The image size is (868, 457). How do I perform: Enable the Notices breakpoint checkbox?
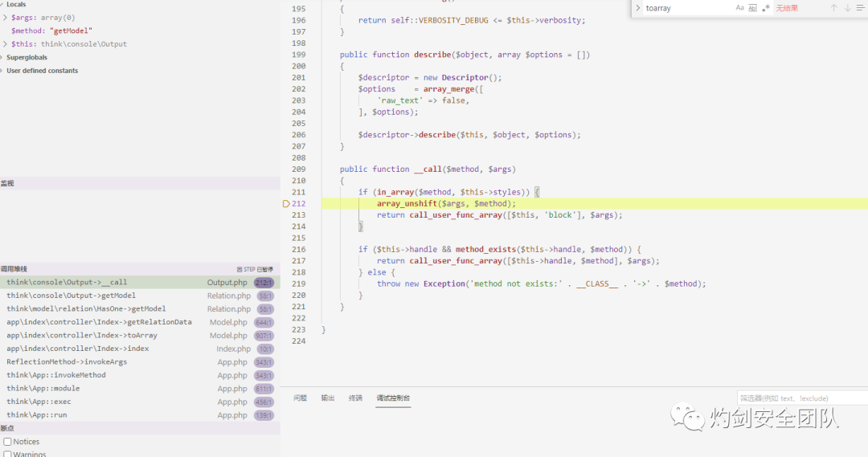coord(8,442)
